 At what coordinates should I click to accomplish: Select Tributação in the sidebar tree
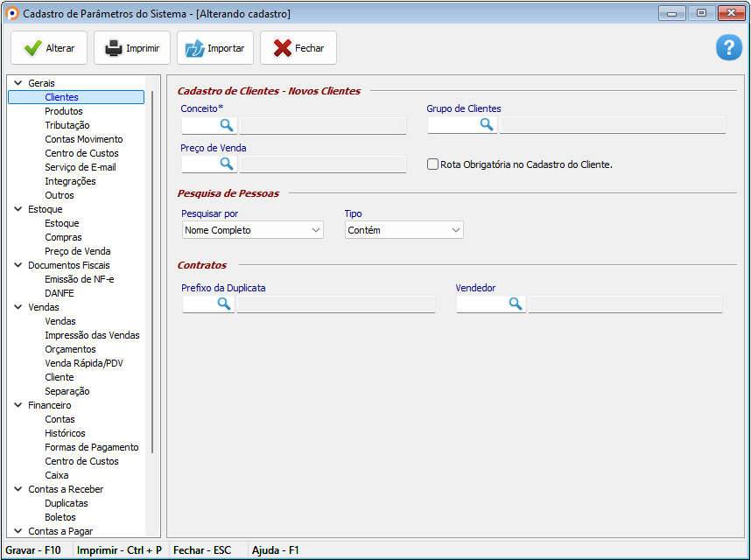coord(67,125)
